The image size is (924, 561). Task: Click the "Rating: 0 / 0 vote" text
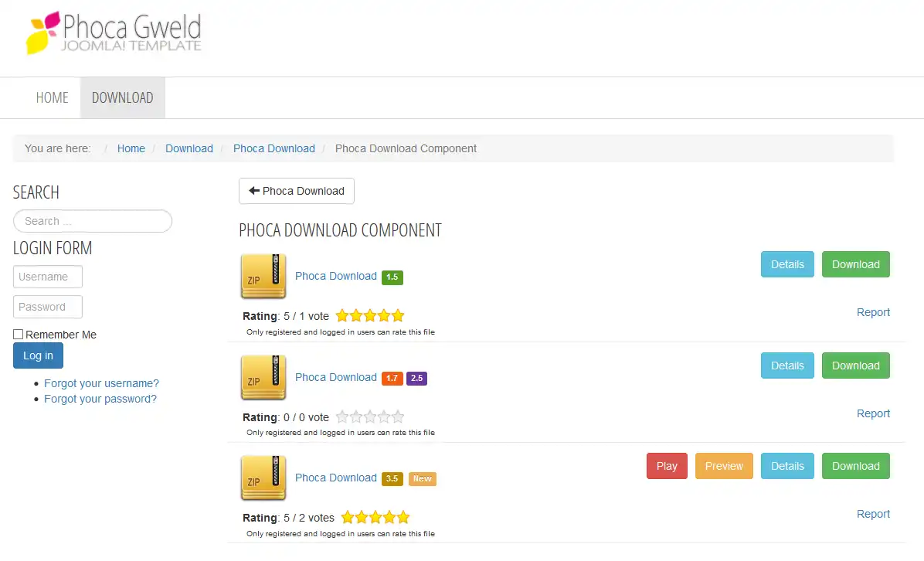(286, 417)
